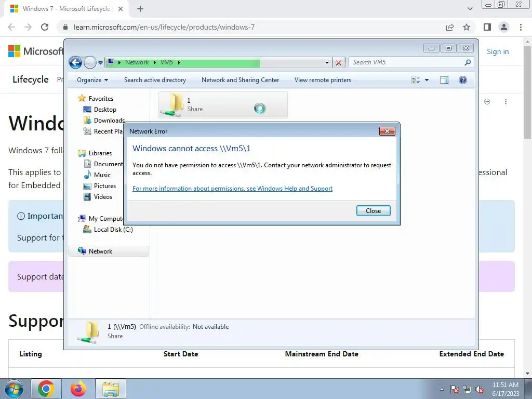Viewport: 532px width, 399px height.
Task: Open Chrome profile icon
Action: coord(504,27)
